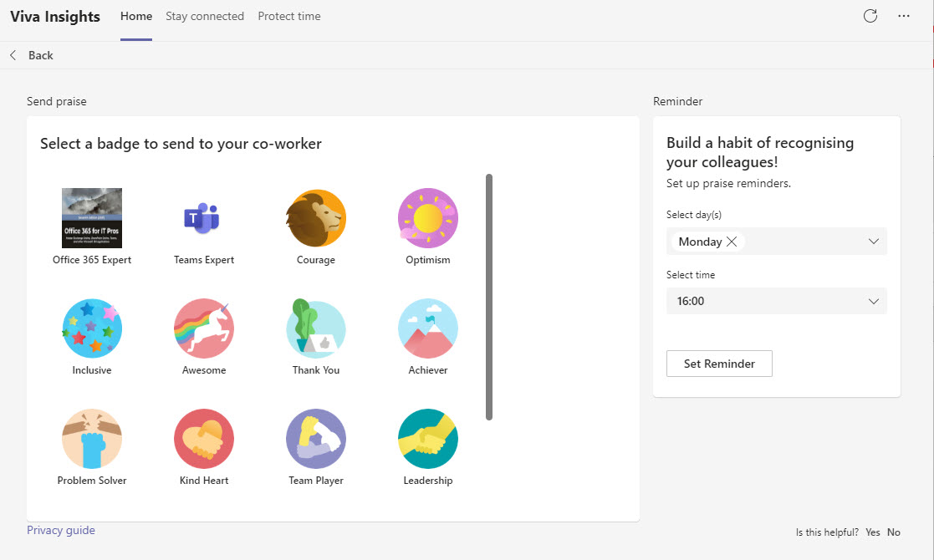Select the Teams Expert badge

coord(203,219)
